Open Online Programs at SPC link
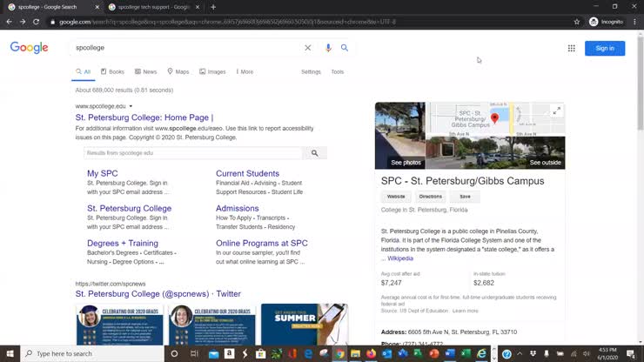 point(262,244)
